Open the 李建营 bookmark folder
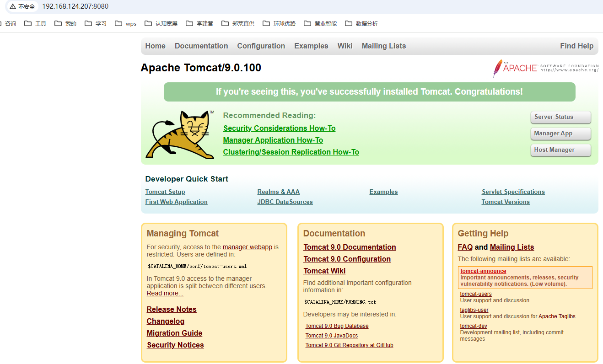This screenshot has width=603, height=364. 199,23
